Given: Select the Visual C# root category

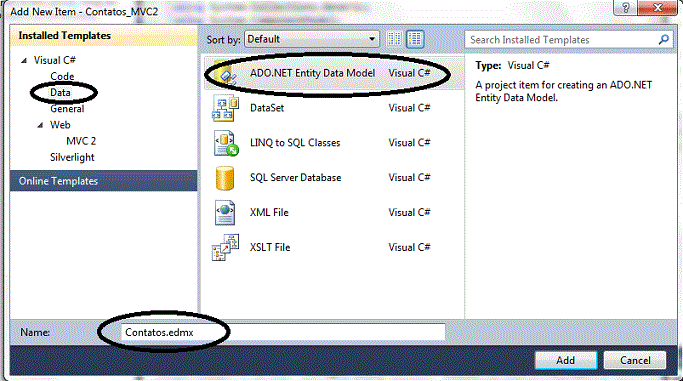Looking at the screenshot, I should pos(54,60).
